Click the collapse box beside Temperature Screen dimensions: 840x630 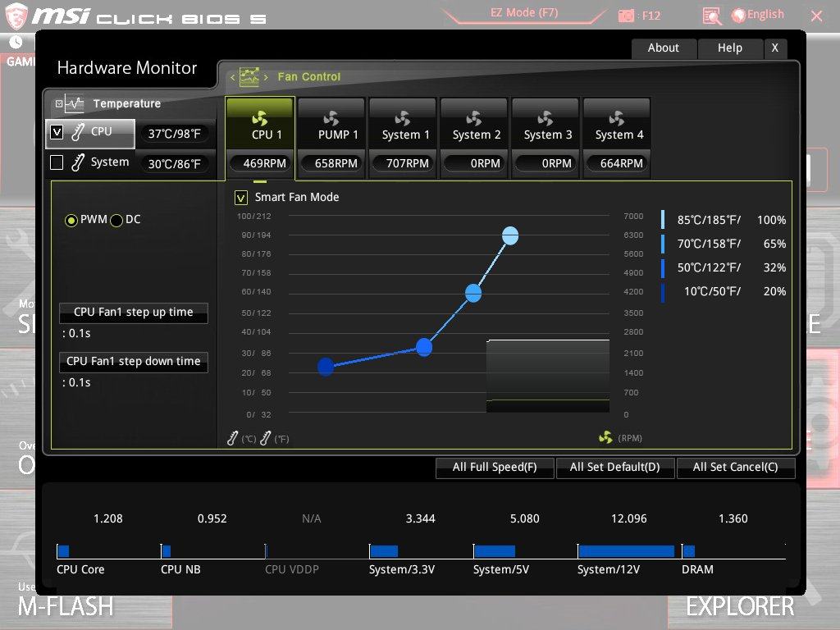coord(59,104)
